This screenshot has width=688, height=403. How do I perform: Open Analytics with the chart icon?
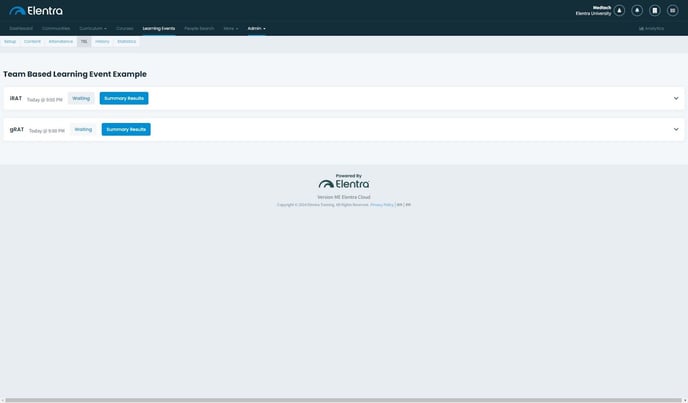tap(651, 28)
